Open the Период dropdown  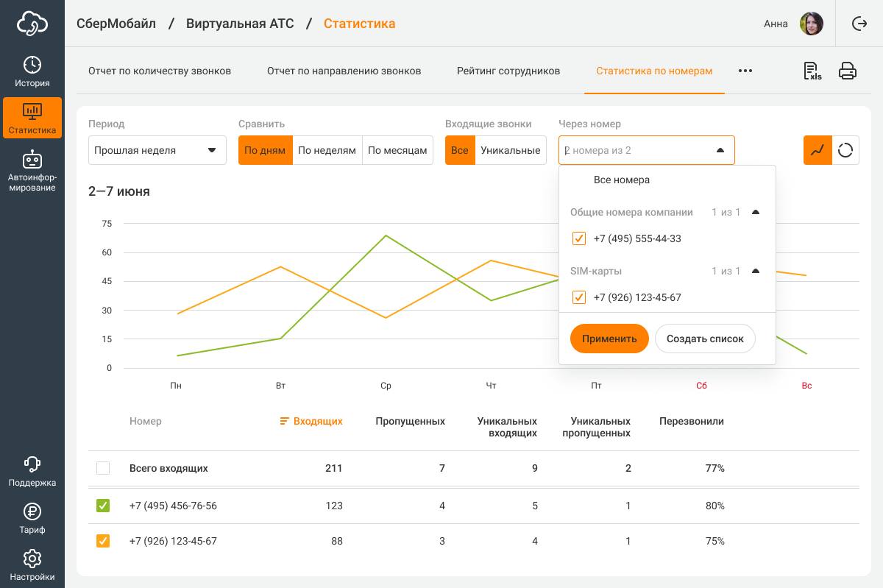pos(157,150)
